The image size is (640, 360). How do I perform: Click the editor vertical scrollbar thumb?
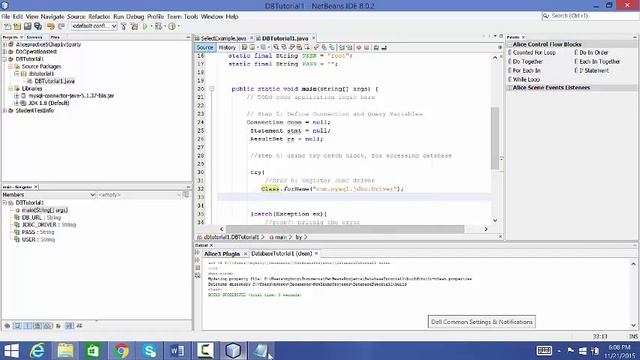point(495,138)
